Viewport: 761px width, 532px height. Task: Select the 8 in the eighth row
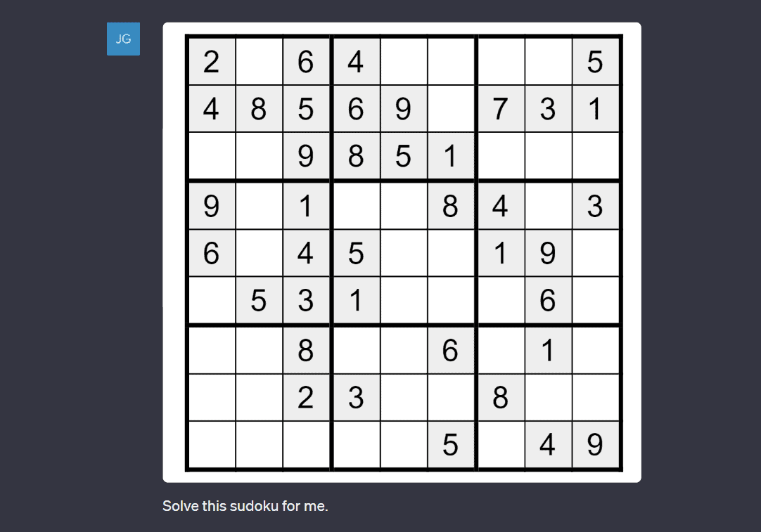click(500, 398)
